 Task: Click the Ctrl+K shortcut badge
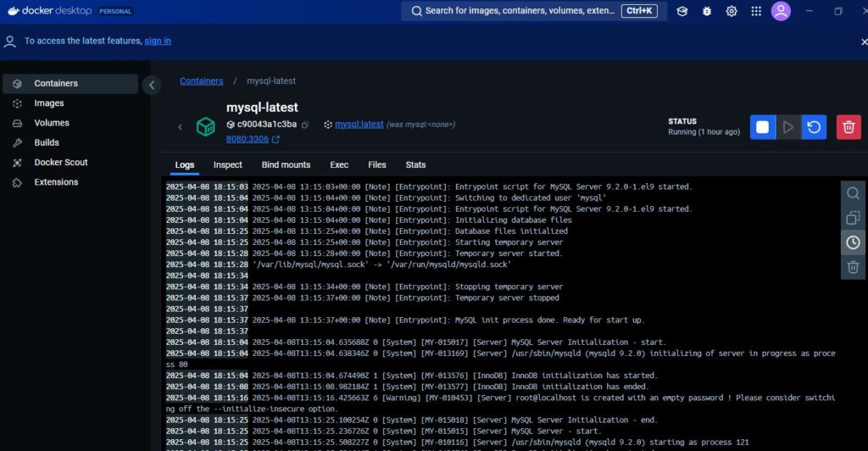point(639,11)
